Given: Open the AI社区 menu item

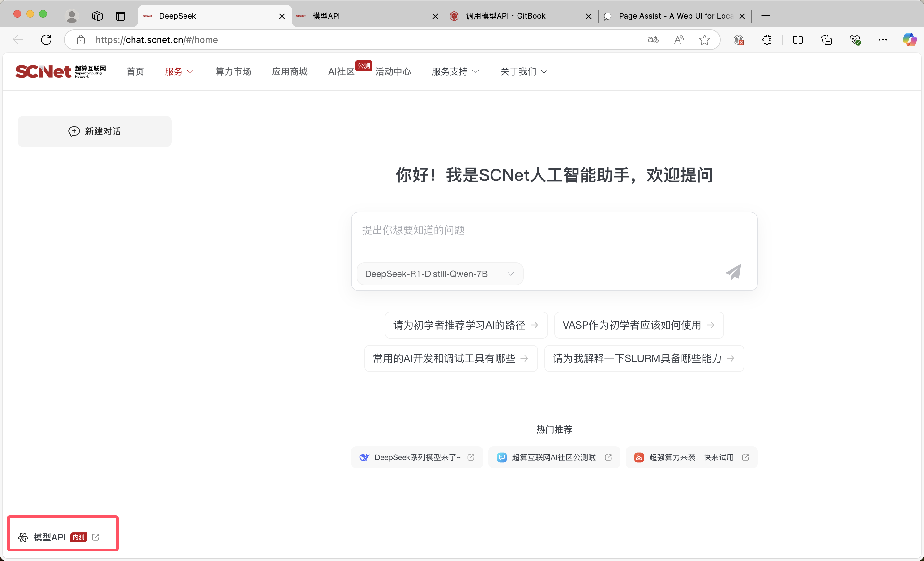Looking at the screenshot, I should click(341, 71).
